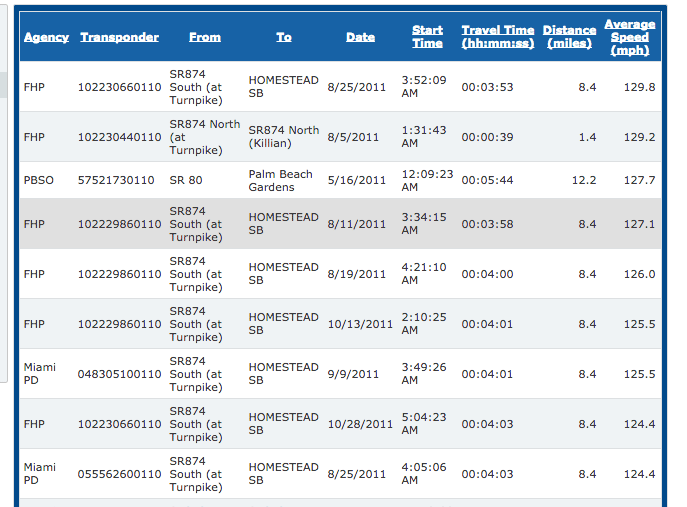Select the 12.2 miles distance cell

point(583,181)
